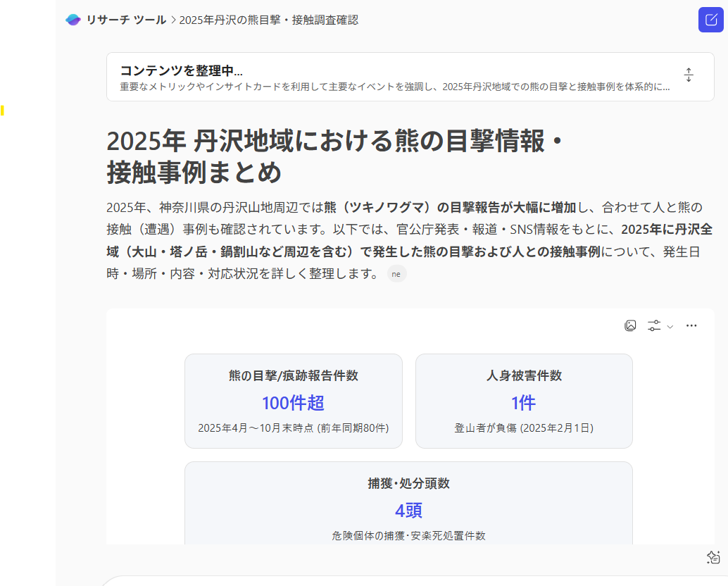Viewport: 728px width, 586px height.
Task: Click the 捕獲・処分頭数 4頭 metric card
Action: 408,503
